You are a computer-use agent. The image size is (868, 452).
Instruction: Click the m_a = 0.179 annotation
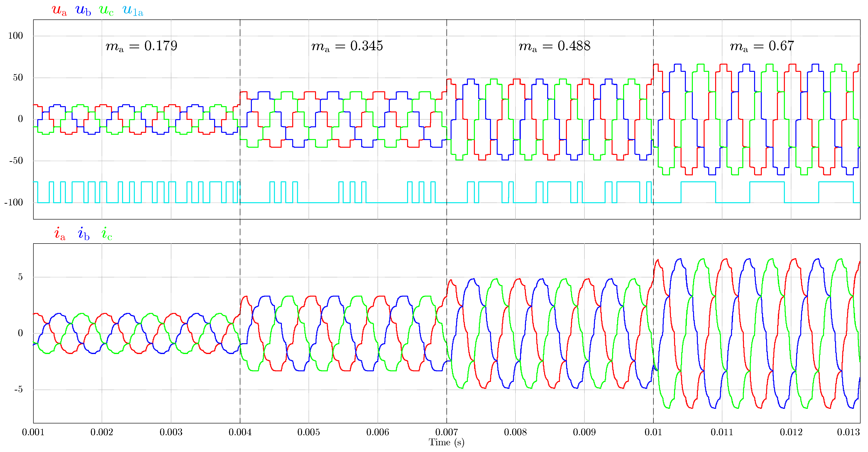[x=141, y=46]
